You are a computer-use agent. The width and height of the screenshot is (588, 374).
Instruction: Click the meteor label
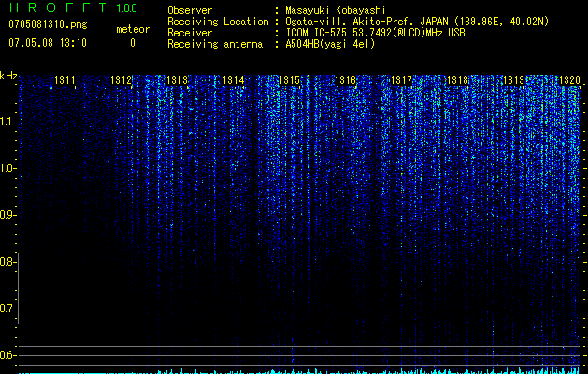133,29
